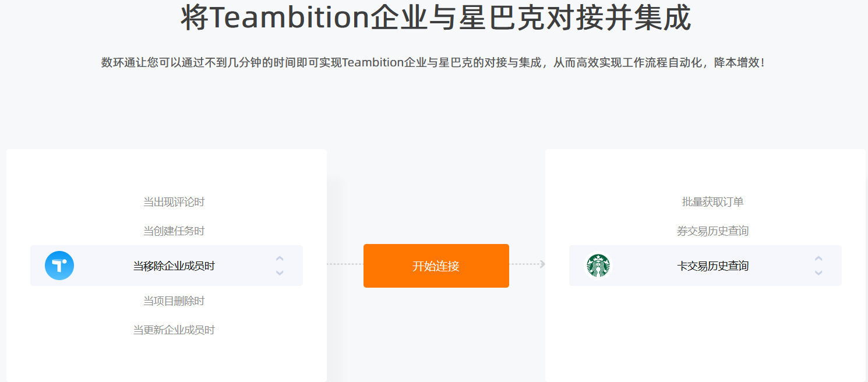This screenshot has height=382, width=868.
Task: Click down chevron in Starbucks action selector
Action: pos(818,273)
